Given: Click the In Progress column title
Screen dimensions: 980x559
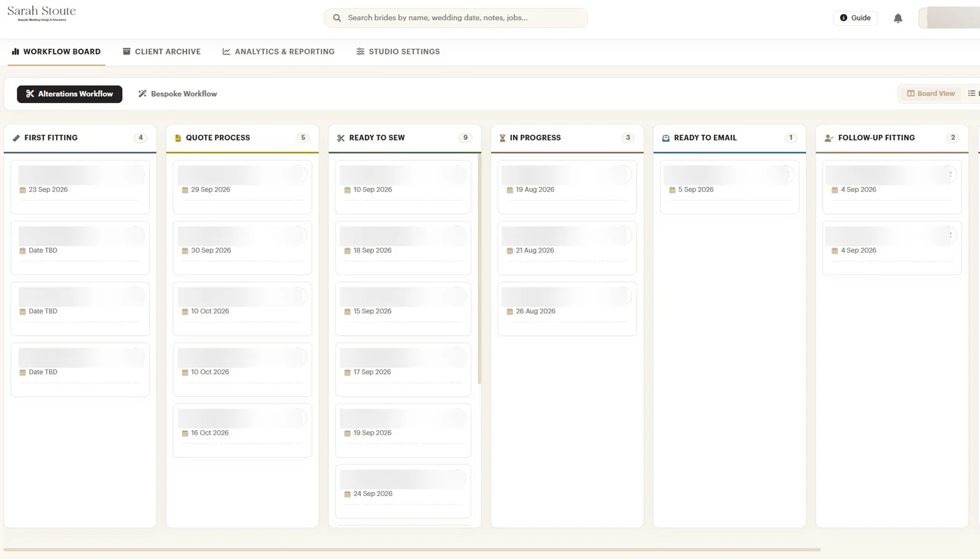Looking at the screenshot, I should (x=535, y=138).
